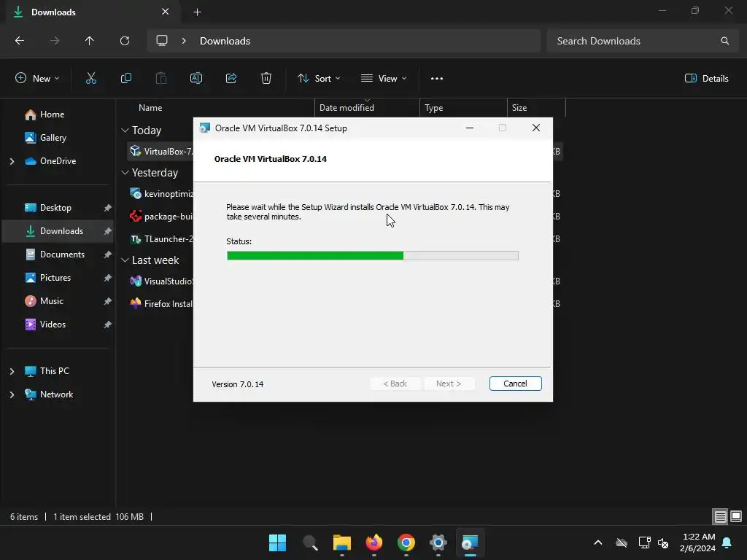Screen dimensions: 747x560
Task: Click the Delete trash can icon
Action: (x=266, y=79)
